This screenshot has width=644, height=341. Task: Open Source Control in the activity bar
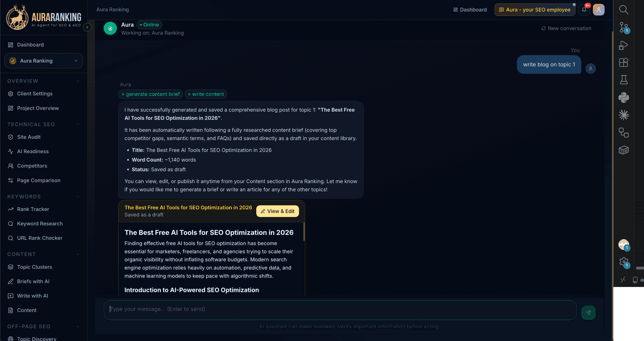point(624,27)
